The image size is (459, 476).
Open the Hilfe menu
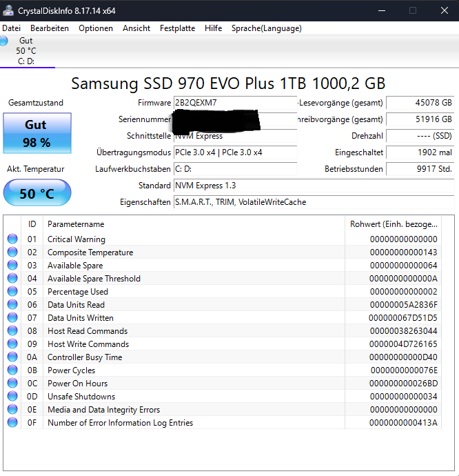coord(213,28)
